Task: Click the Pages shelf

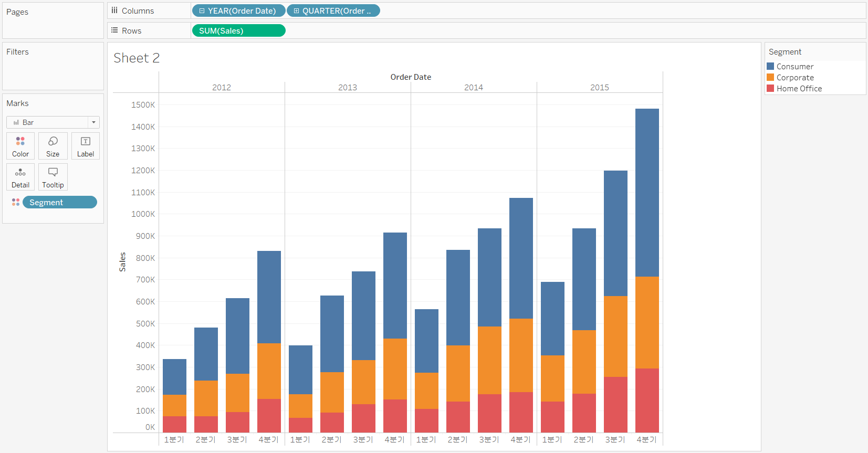Action: tap(53, 20)
